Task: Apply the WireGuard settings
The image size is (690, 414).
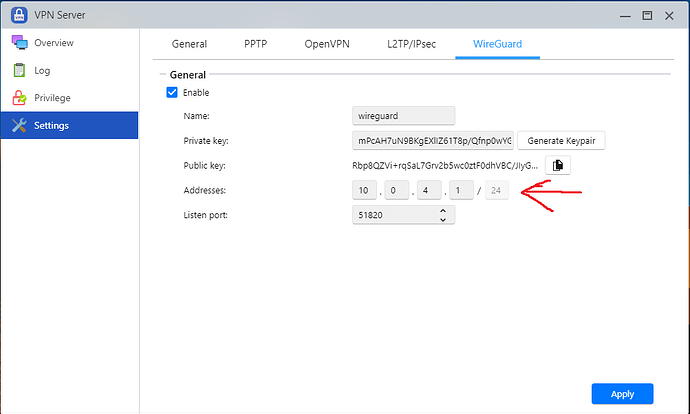Action: click(621, 394)
